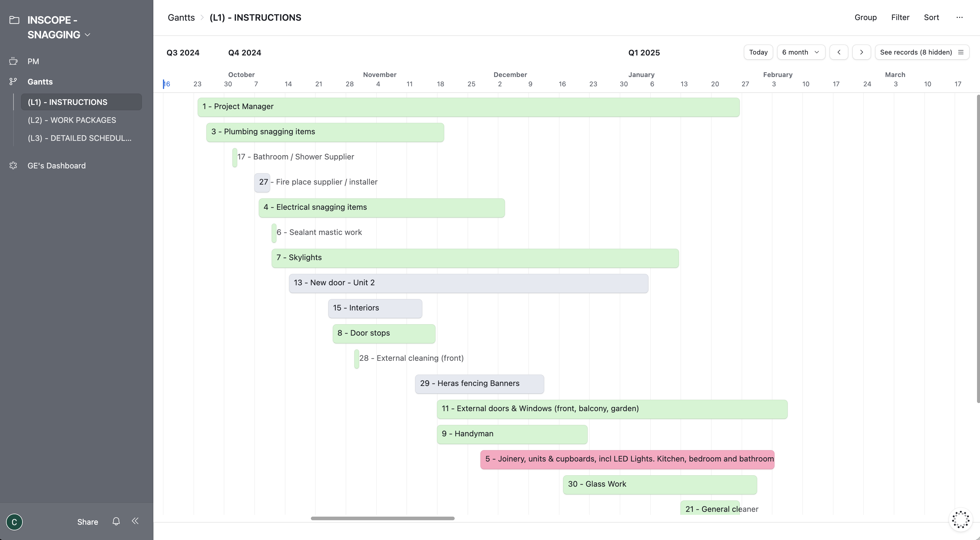Click the October month header
Screen dimensions: 980x540
pos(242,75)
